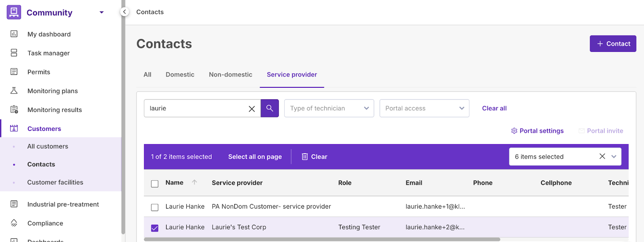Open My dashboard icon in sidebar
Screen dimensions: 644x242
click(x=14, y=34)
